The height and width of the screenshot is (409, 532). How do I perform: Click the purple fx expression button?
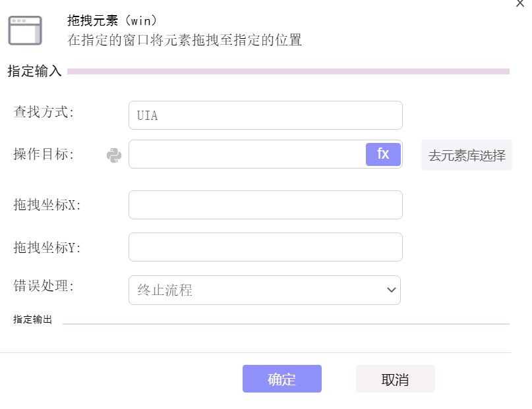[x=383, y=154]
